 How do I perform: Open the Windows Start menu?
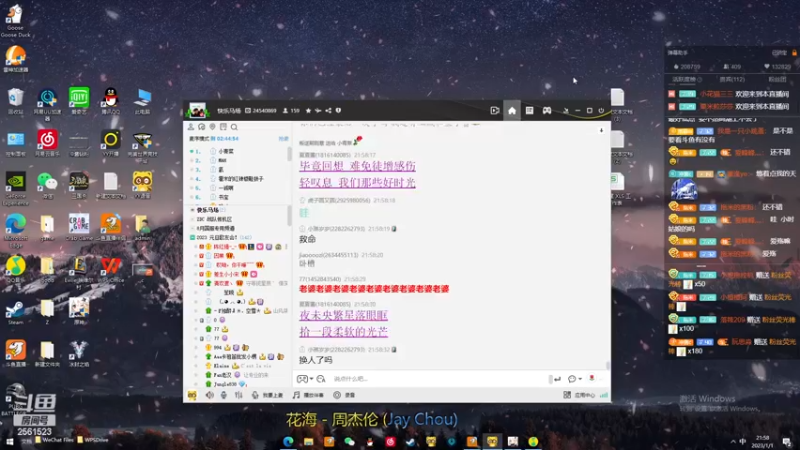point(9,442)
